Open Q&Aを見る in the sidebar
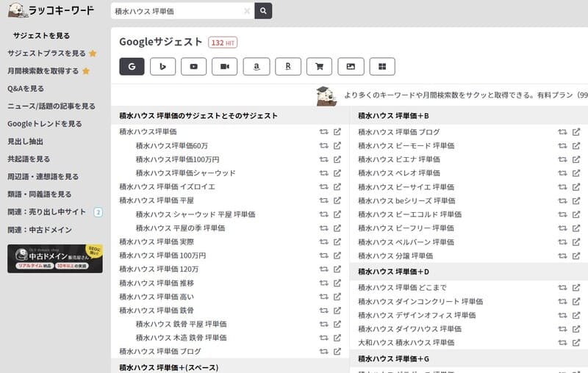This screenshot has width=588, height=373. click(26, 88)
